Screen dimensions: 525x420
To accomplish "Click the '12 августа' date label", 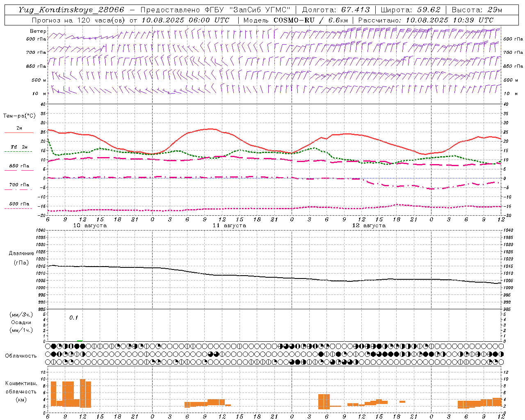I will tap(369, 226).
